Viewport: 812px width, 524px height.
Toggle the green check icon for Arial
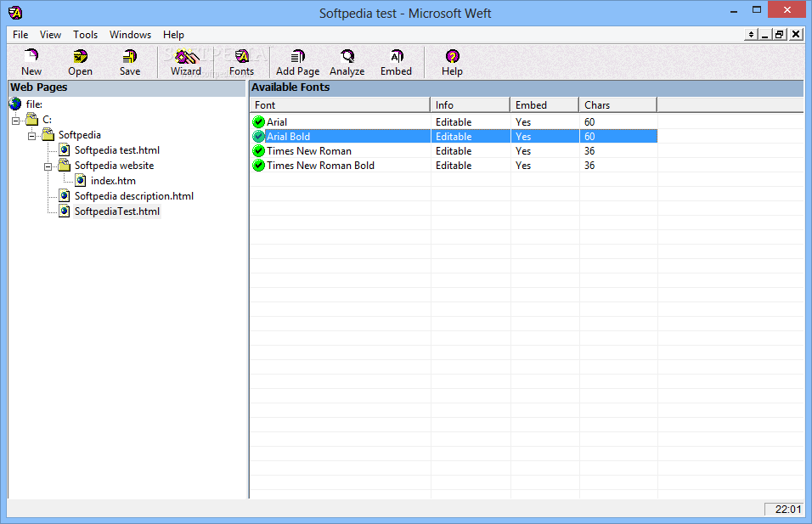click(258, 122)
